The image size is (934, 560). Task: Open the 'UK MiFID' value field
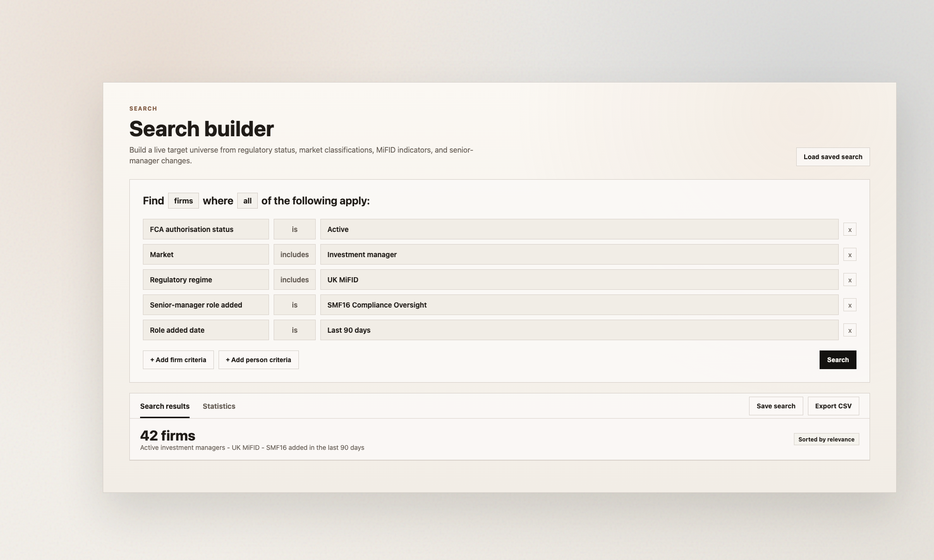click(579, 280)
